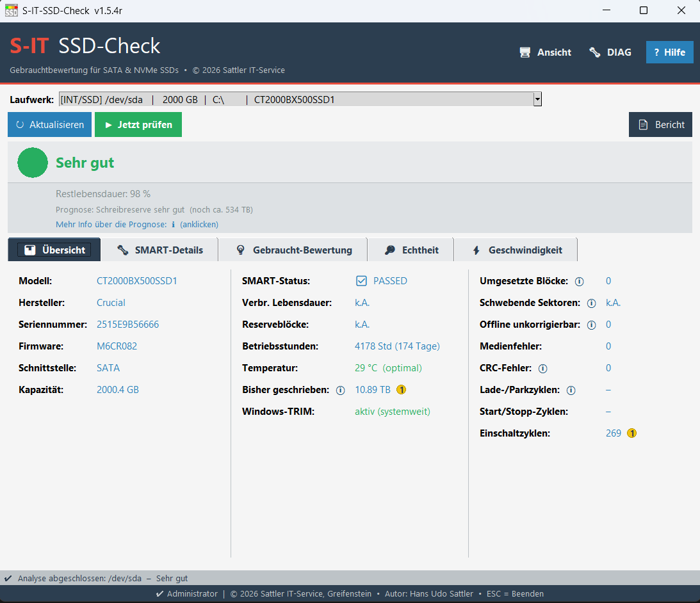Viewport: 700px width, 603px height.
Task: Click the Medienfehler value 0
Action: pos(608,346)
